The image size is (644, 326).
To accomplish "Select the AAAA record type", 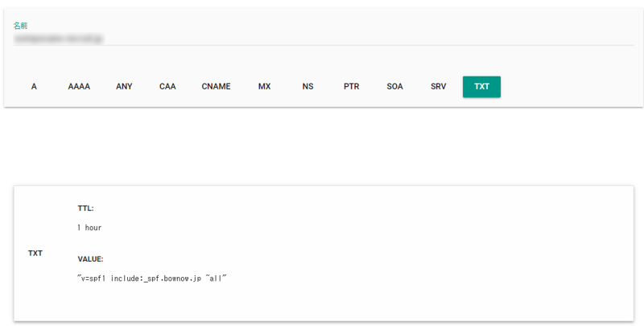I will (x=79, y=87).
